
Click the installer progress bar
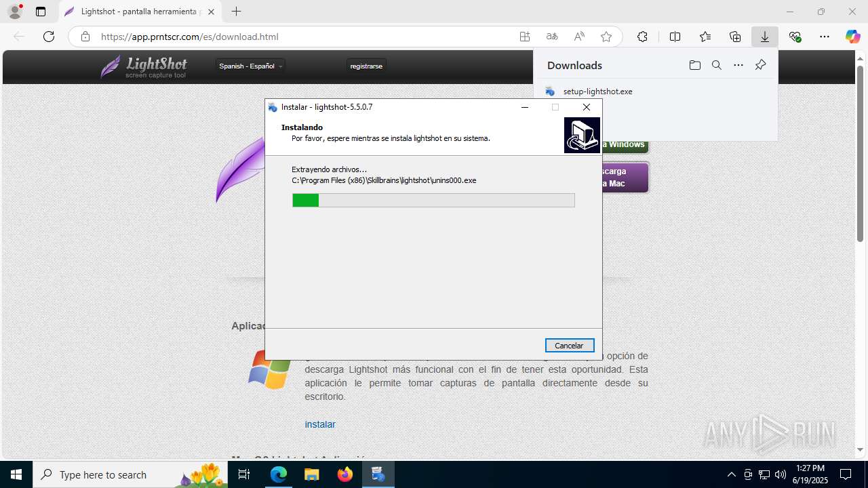pos(433,200)
